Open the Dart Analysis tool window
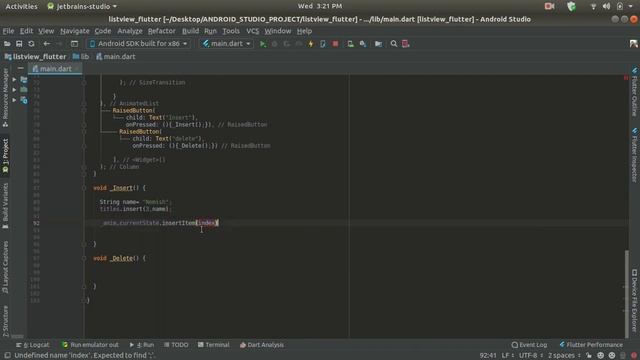640x360 pixels. coord(262,345)
